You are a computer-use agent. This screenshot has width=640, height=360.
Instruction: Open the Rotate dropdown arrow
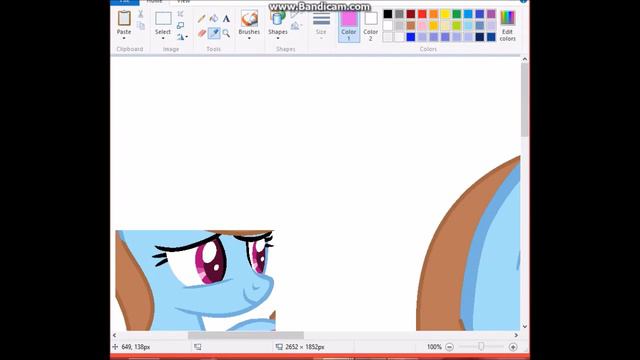click(x=187, y=37)
